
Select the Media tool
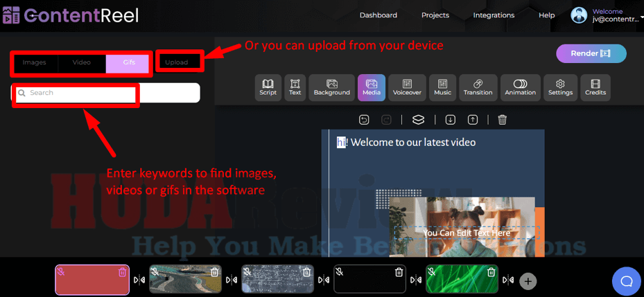372,87
